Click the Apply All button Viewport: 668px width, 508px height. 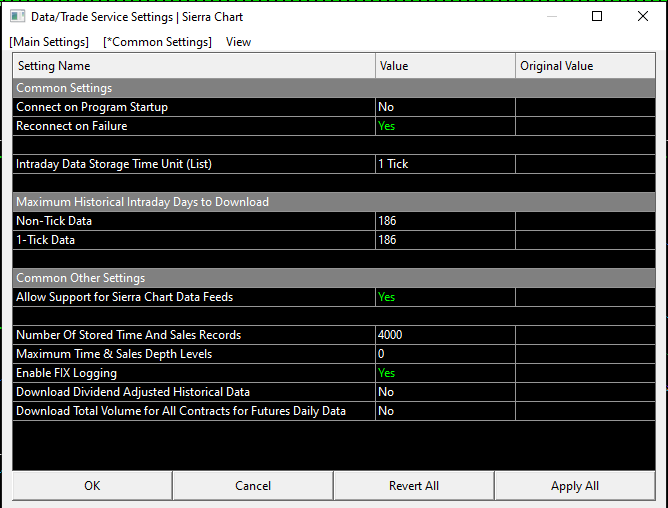click(575, 485)
